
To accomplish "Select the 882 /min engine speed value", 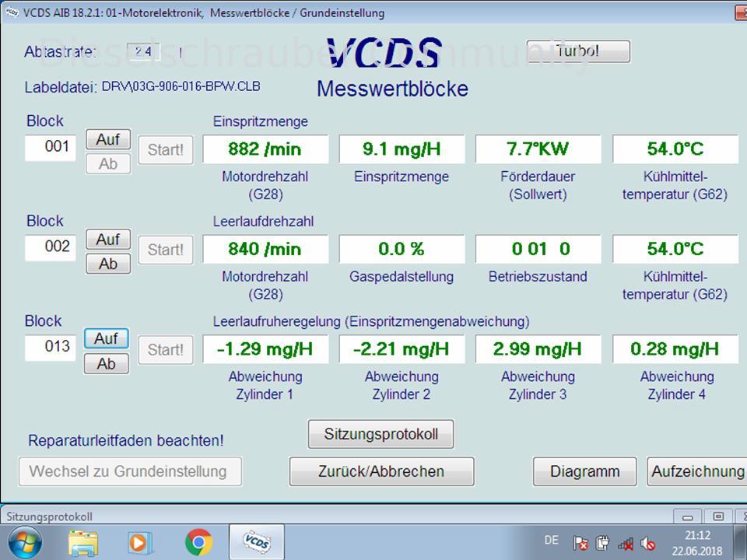I will pos(265,149).
